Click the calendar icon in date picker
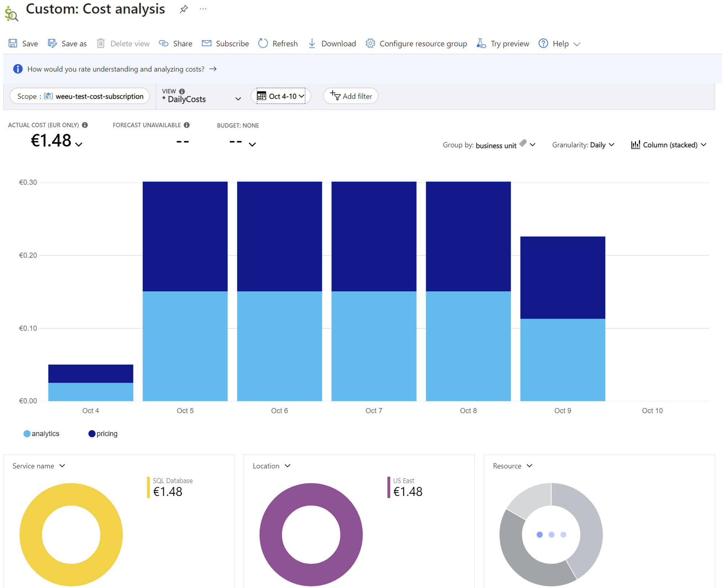The width and height of the screenshot is (722, 588). point(261,96)
